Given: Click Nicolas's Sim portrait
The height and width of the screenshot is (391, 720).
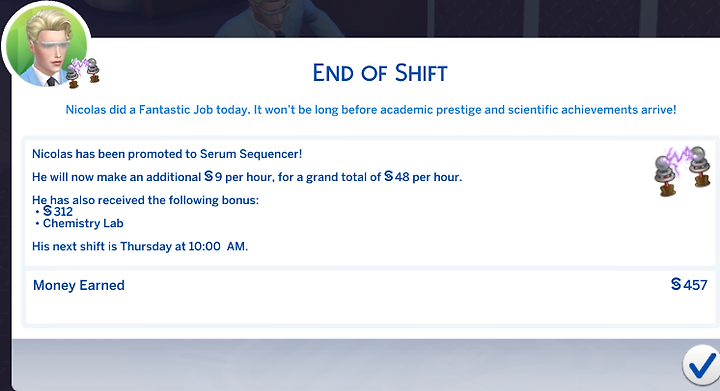Looking at the screenshot, I should point(46,46).
